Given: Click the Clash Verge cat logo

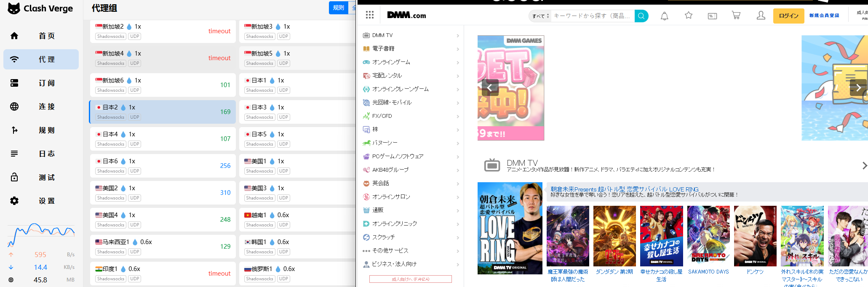Looking at the screenshot, I should tap(14, 8).
